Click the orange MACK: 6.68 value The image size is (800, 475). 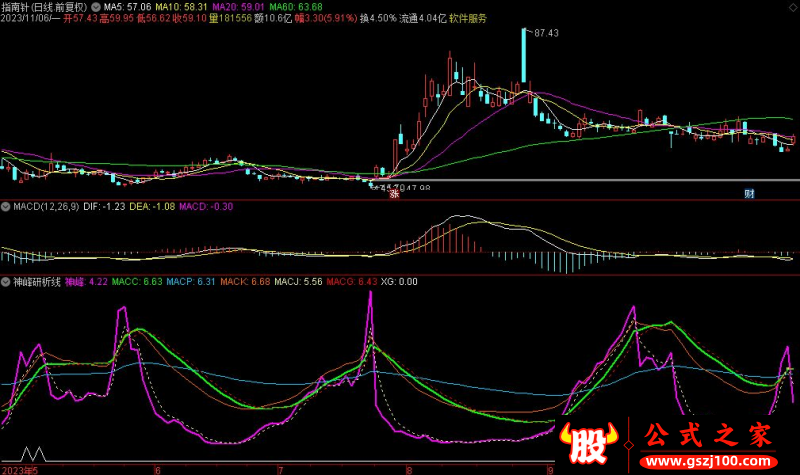(x=245, y=282)
